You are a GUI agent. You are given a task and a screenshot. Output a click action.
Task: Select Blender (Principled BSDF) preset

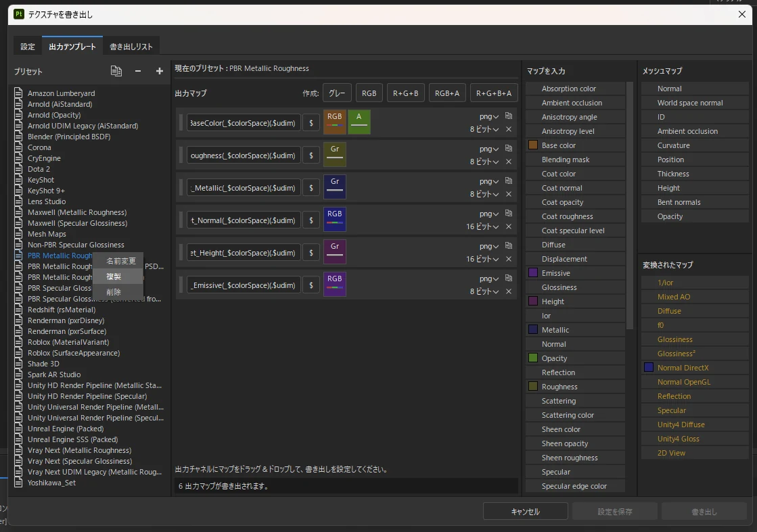pos(69,137)
